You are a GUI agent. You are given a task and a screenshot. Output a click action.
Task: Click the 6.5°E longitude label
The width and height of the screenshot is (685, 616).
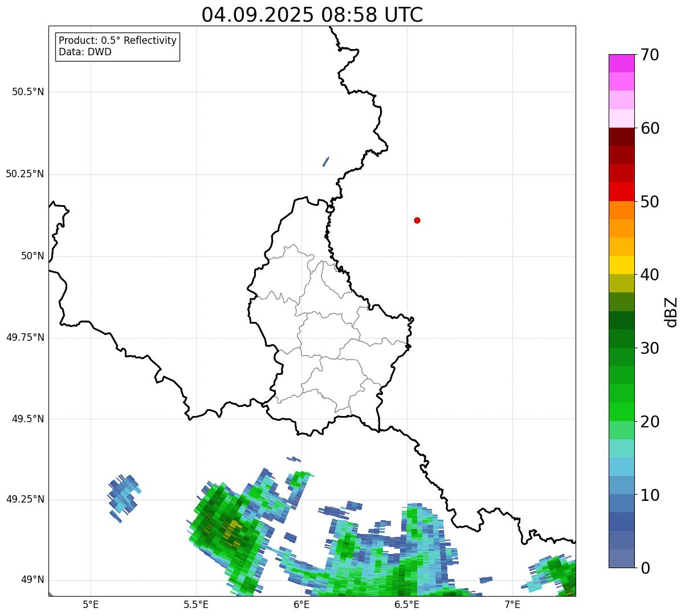pyautogui.click(x=407, y=605)
